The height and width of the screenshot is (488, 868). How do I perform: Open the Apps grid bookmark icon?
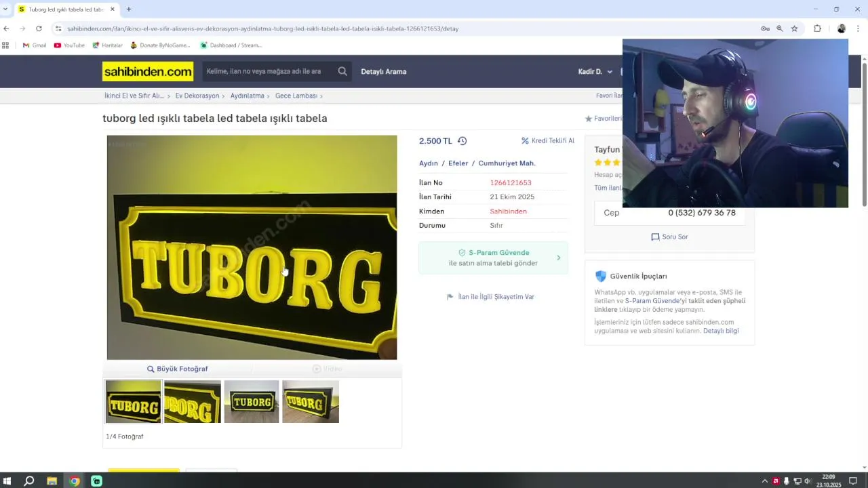point(5,45)
